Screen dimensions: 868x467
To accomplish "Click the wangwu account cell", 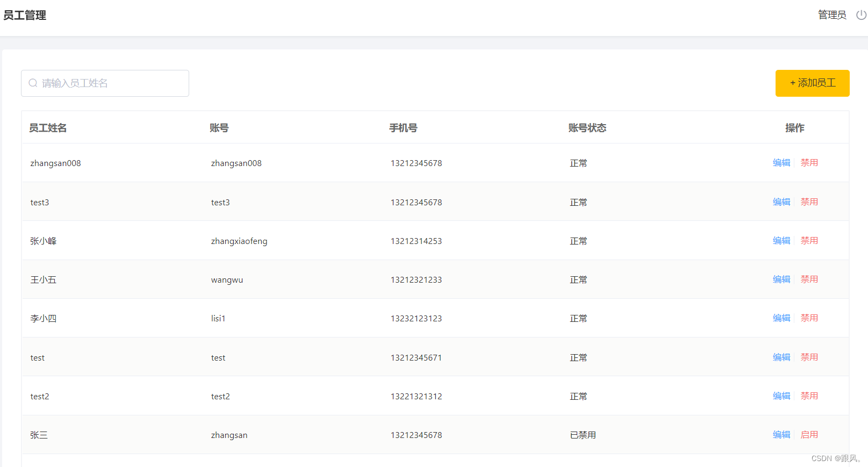I will [x=227, y=280].
